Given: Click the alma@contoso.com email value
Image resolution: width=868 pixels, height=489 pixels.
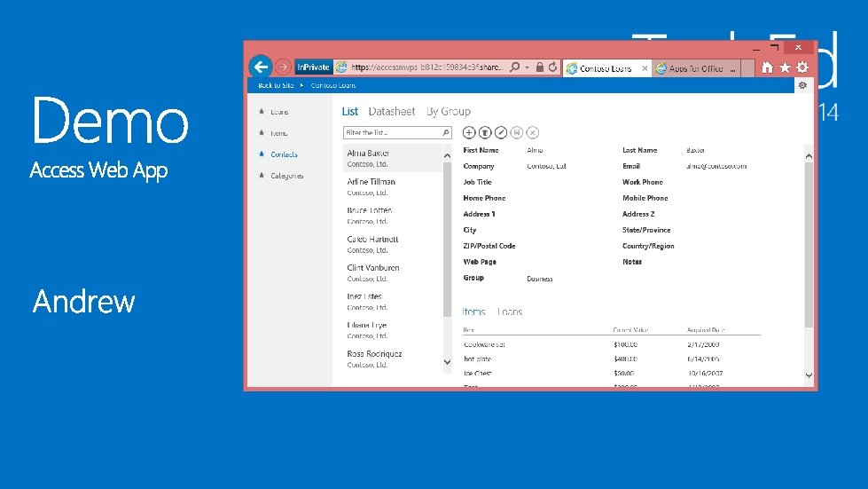Looking at the screenshot, I should coord(716,166).
